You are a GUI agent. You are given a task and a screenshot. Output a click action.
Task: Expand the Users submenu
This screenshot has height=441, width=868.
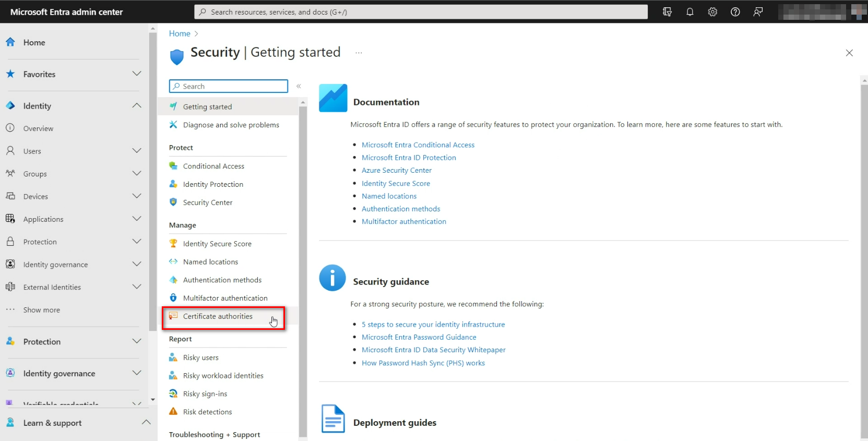click(137, 151)
